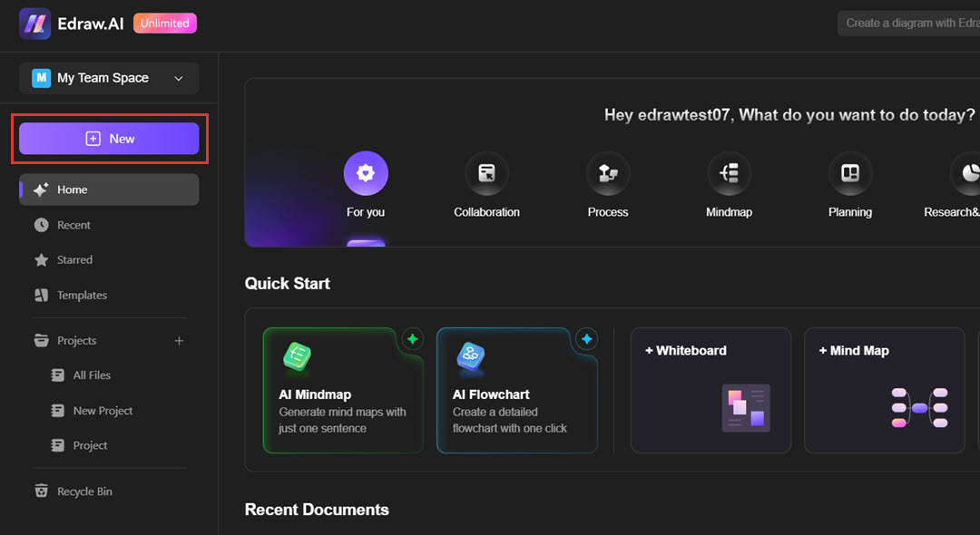Click the New button
The image size is (980, 535).
point(109,138)
